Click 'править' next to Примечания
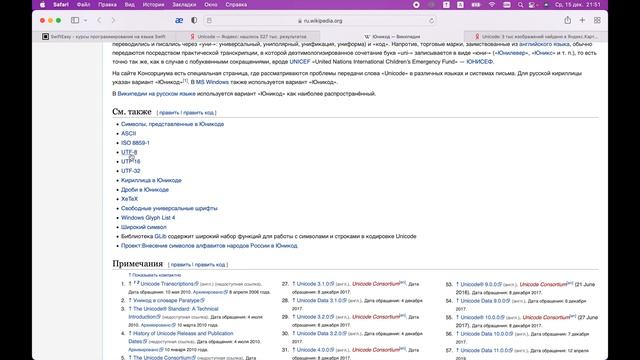Viewport: 640px width, 360px height. (x=180, y=265)
